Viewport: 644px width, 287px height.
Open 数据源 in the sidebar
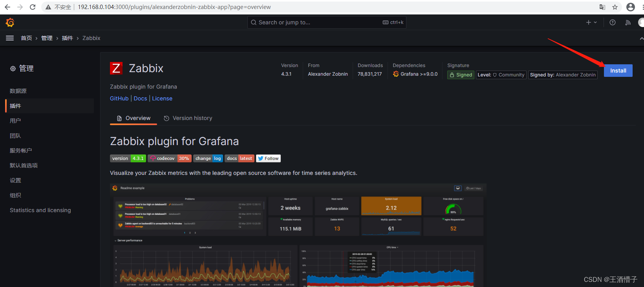click(49, 91)
